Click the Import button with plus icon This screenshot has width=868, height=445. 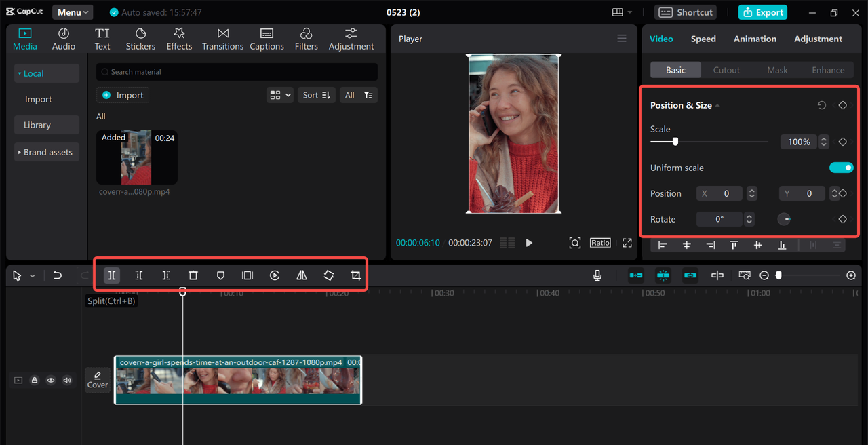[123, 95]
